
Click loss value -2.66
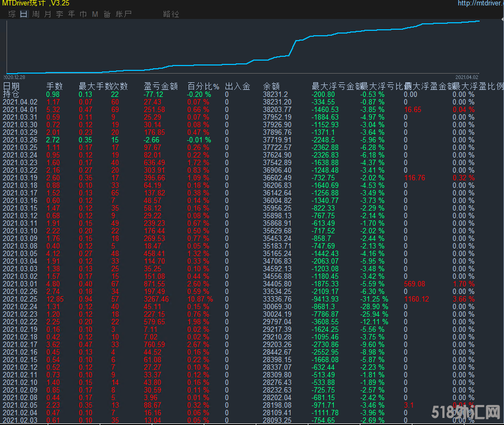(151, 140)
